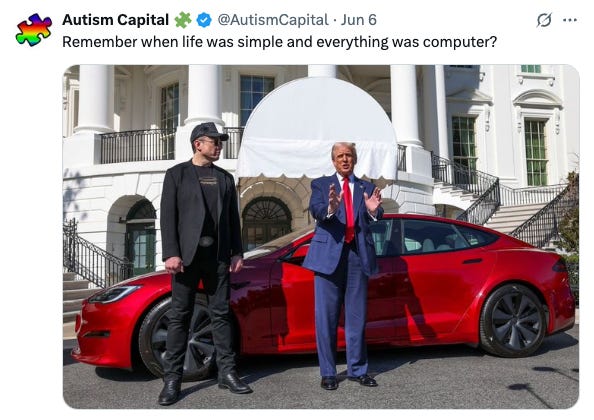
Task: Open the rainbow puzzle piece profile avatar
Action: [x=33, y=30]
